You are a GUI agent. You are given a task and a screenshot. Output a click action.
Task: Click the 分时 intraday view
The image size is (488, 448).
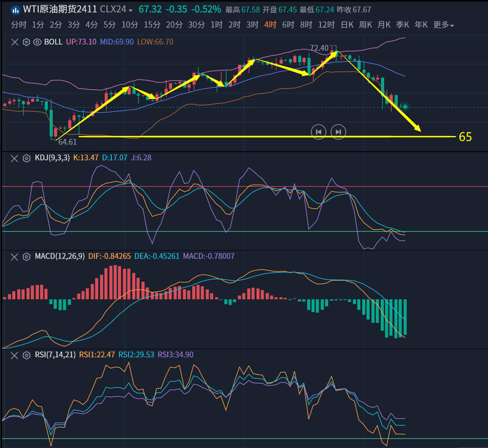pyautogui.click(x=19, y=25)
